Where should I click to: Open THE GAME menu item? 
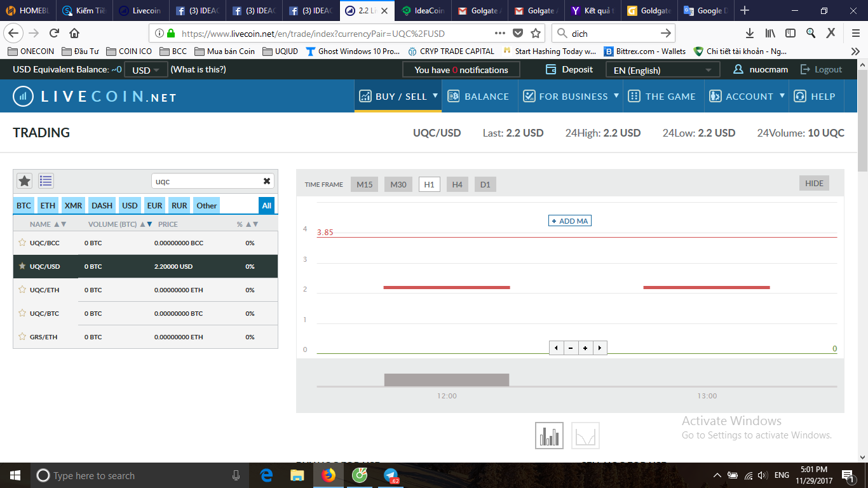click(x=664, y=97)
